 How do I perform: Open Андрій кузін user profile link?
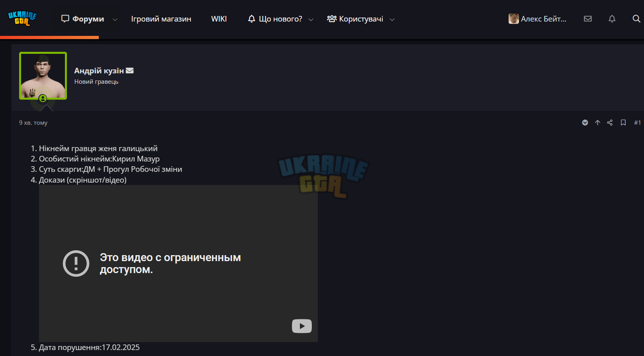click(x=99, y=71)
